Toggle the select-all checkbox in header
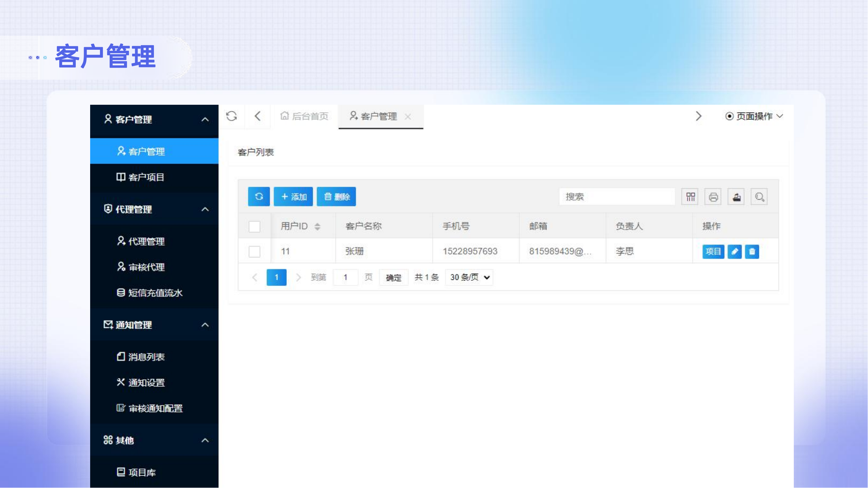868x488 pixels. tap(255, 226)
